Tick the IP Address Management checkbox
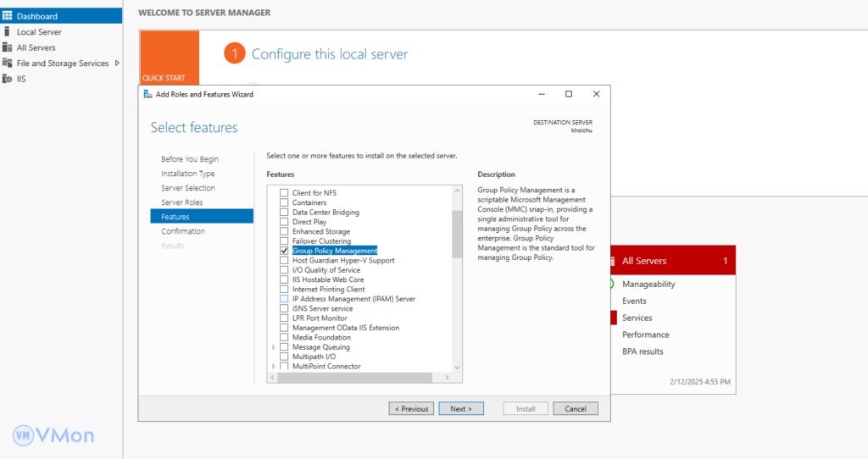The image size is (868, 459). click(284, 299)
